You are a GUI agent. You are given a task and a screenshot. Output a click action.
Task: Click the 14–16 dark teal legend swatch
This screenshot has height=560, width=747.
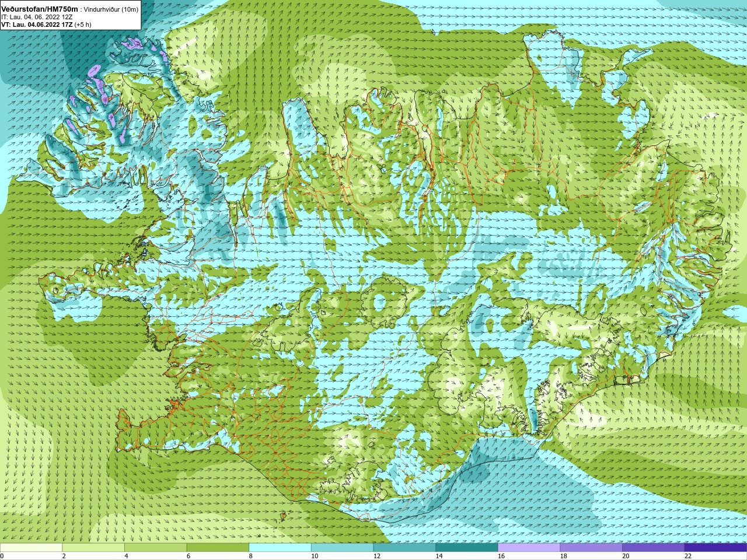coord(467,547)
